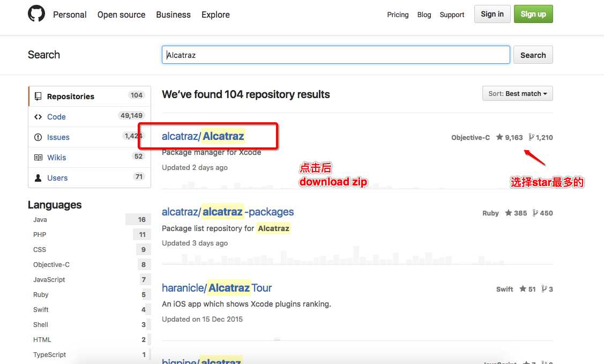The height and width of the screenshot is (364, 604).
Task: Filter results by HTML language
Action: (42, 340)
